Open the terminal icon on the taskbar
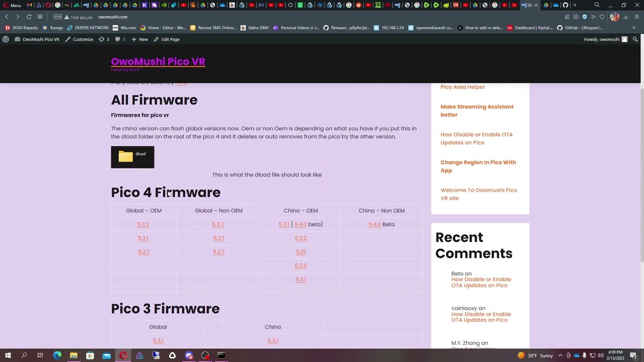The height and width of the screenshot is (362, 644). click(x=221, y=355)
